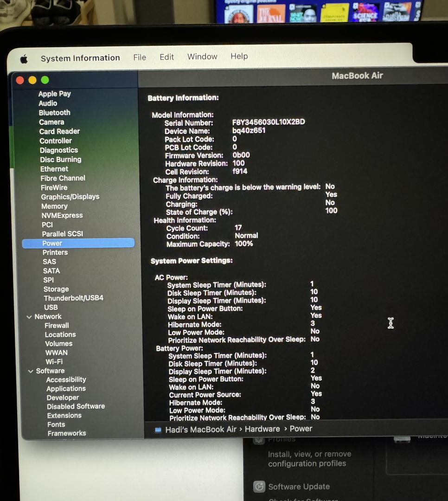This screenshot has height=501, width=448.
Task: Select Storage in the sidebar
Action: [x=56, y=289]
